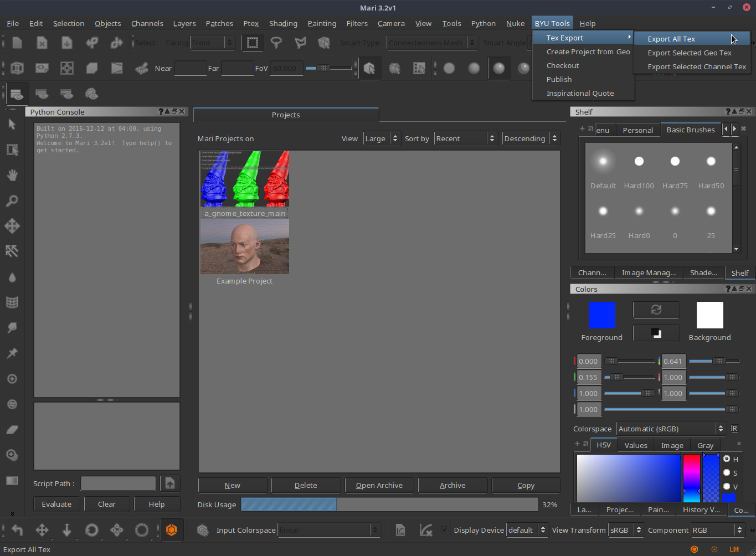Open the View size dropdown showing Large
The image size is (756, 556).
coord(381,138)
